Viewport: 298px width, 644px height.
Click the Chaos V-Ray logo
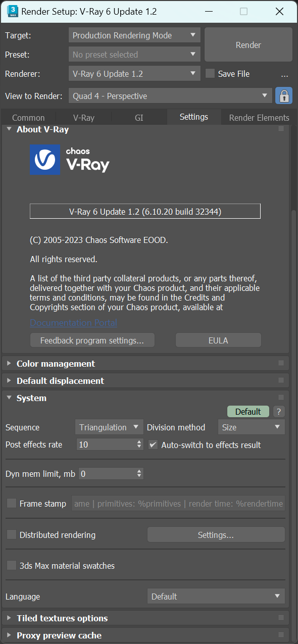tap(70, 160)
